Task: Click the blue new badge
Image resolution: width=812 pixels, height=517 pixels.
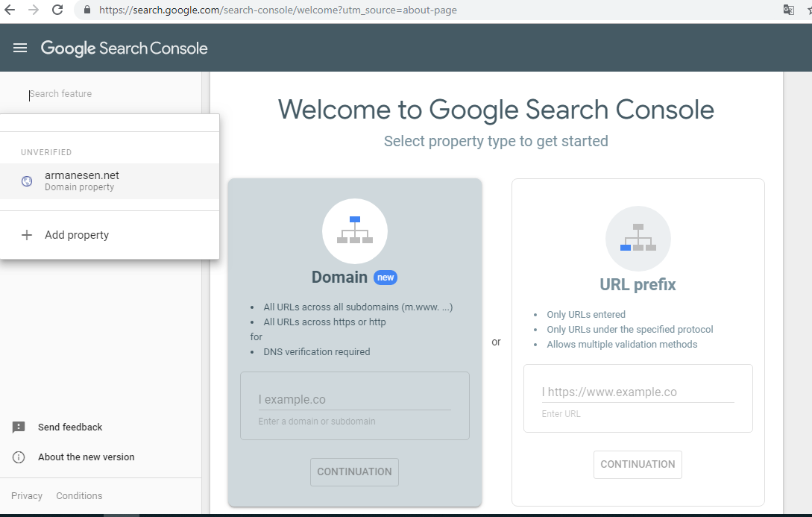Action: [385, 278]
